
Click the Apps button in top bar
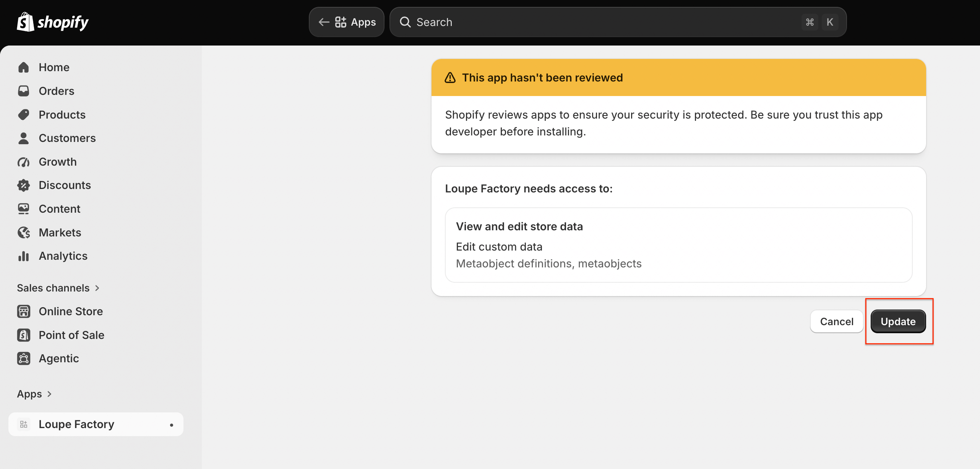[346, 22]
